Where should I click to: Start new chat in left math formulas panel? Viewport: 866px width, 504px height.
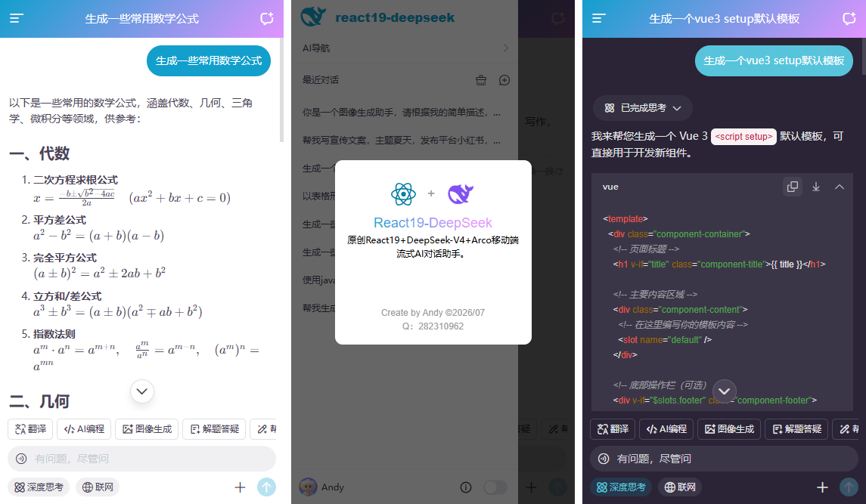click(x=267, y=18)
